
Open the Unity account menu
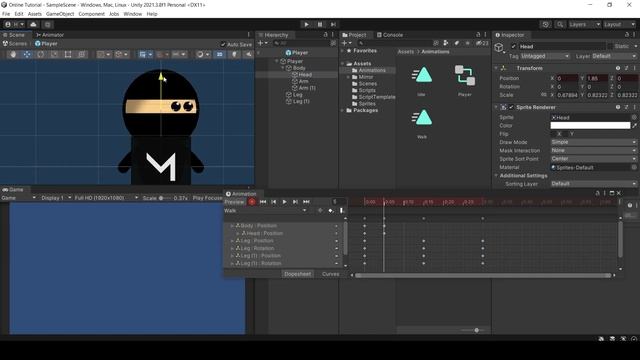click(14, 24)
